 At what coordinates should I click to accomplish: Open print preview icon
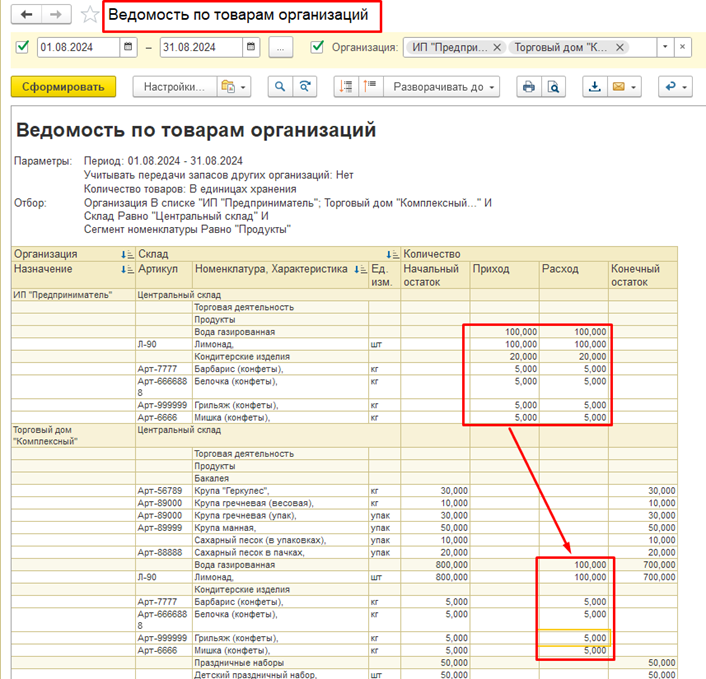[x=553, y=86]
